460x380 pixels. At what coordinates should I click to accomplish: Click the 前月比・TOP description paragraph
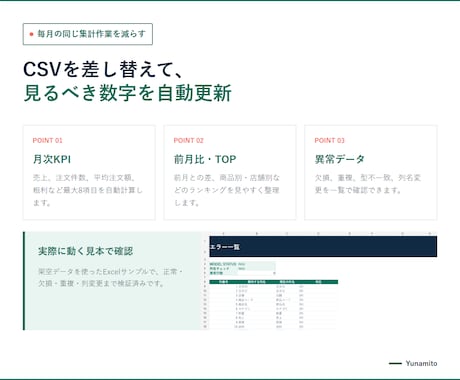tap(227, 190)
